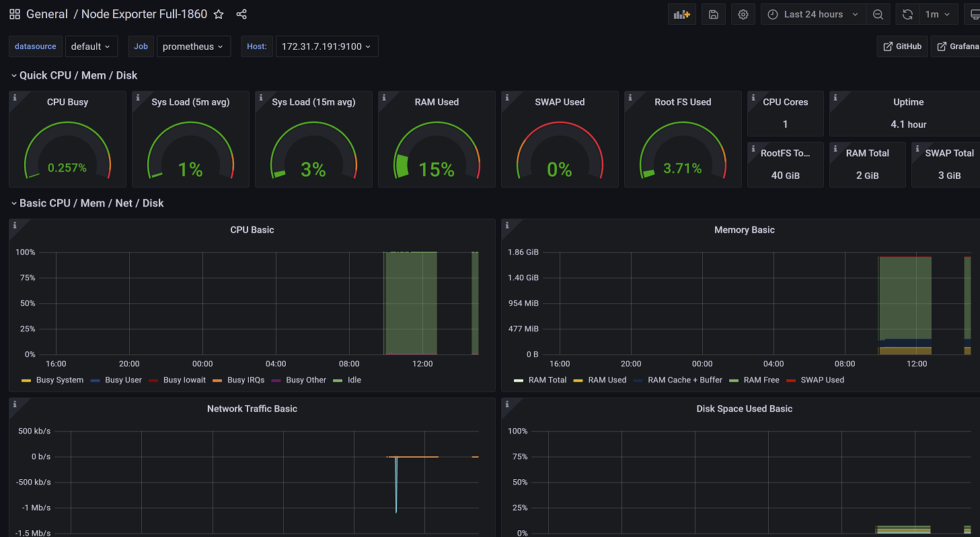
Task: Click the CPU Busy panel info icon
Action: coord(15,98)
